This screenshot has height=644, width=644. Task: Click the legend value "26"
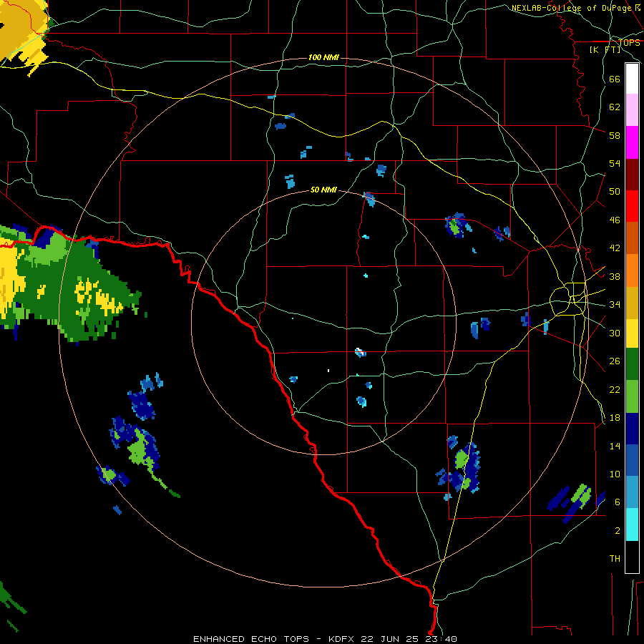pos(615,361)
